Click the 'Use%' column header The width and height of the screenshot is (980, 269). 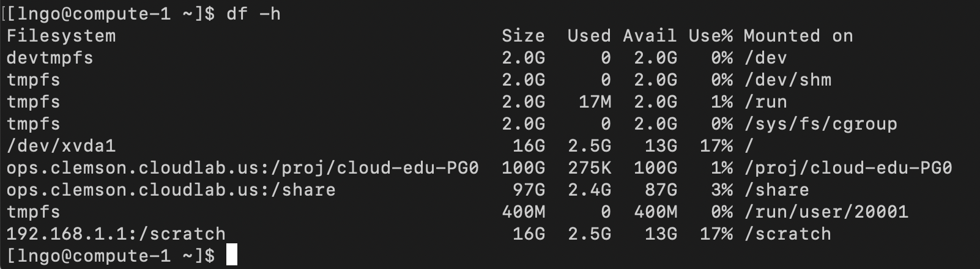[710, 36]
